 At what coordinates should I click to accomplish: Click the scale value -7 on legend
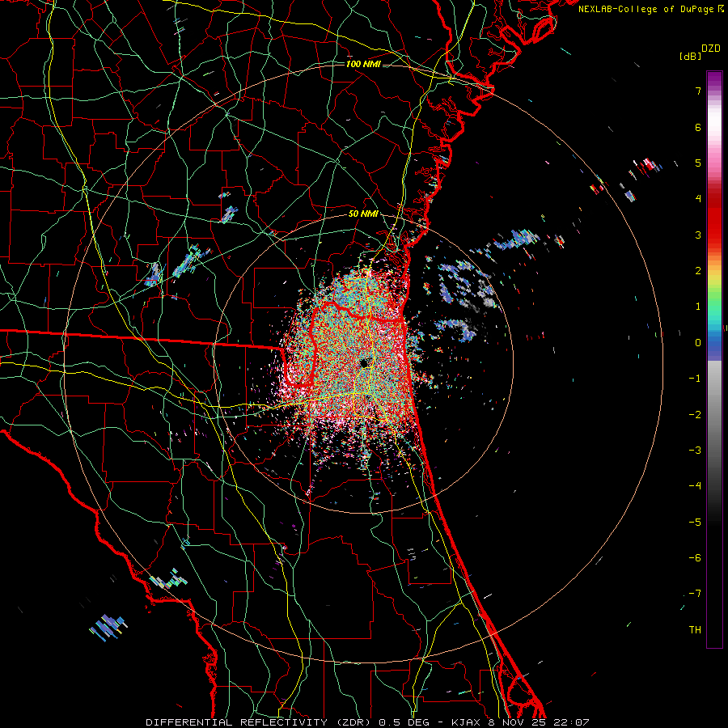(x=695, y=594)
